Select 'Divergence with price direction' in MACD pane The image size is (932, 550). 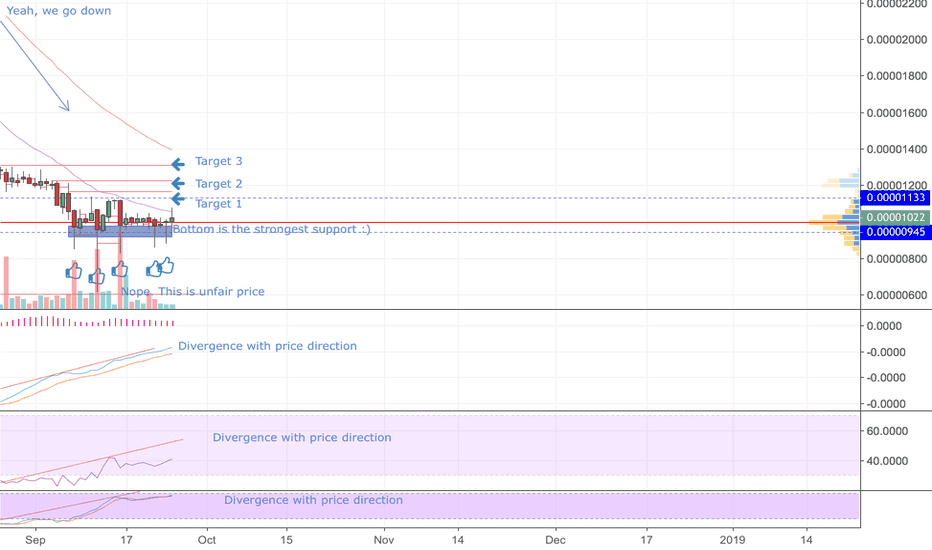267,346
